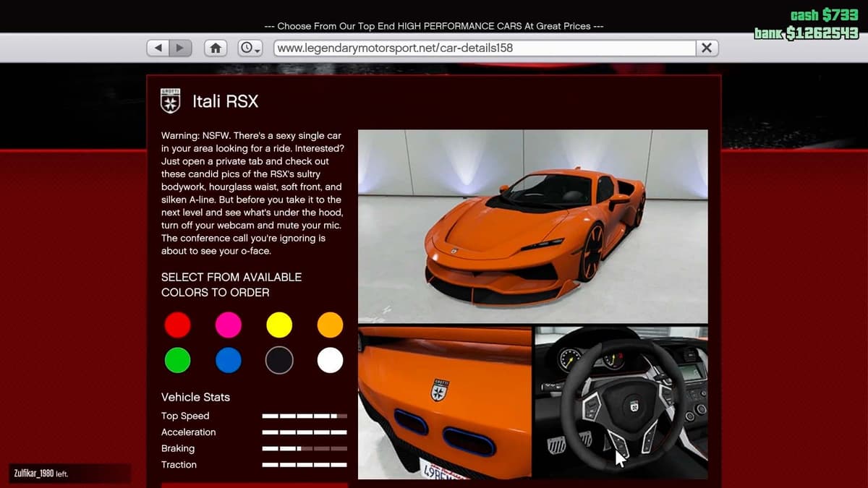This screenshot has width=868, height=488.
Task: Pick the yellow color swatch
Action: point(279,325)
